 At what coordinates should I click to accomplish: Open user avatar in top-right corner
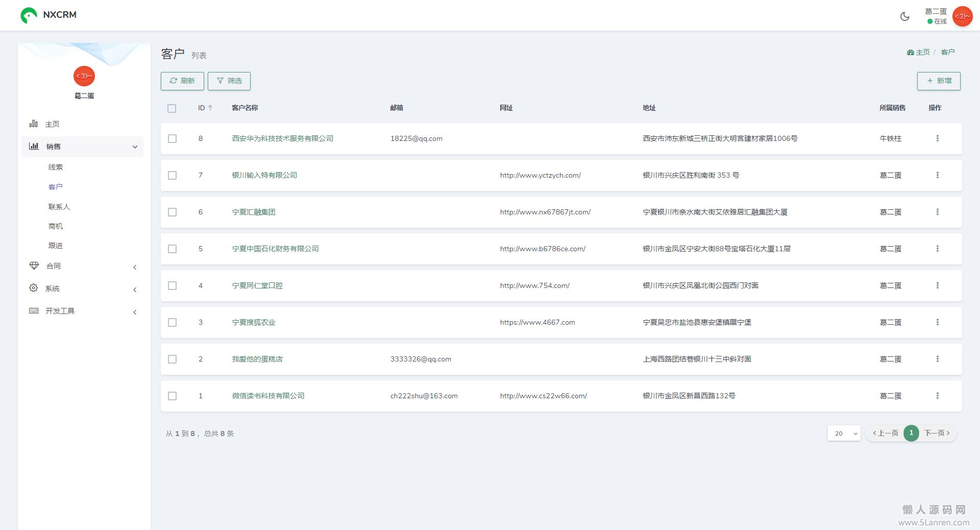click(962, 16)
